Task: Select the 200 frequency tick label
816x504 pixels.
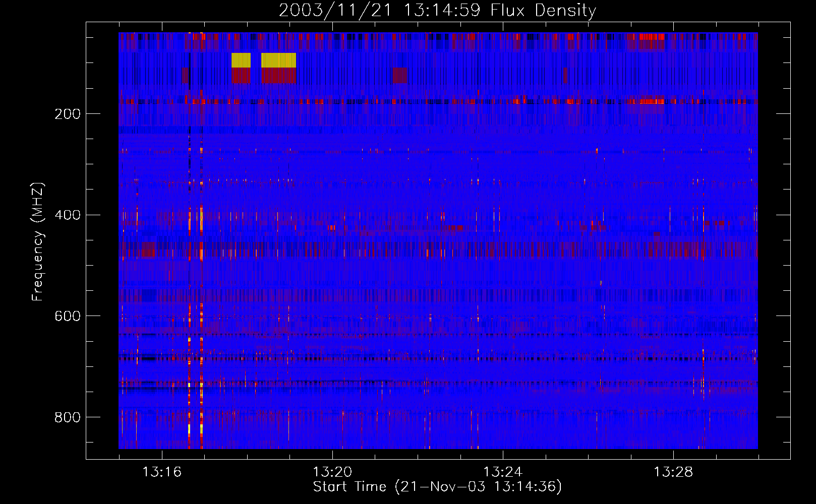Action: 68,114
